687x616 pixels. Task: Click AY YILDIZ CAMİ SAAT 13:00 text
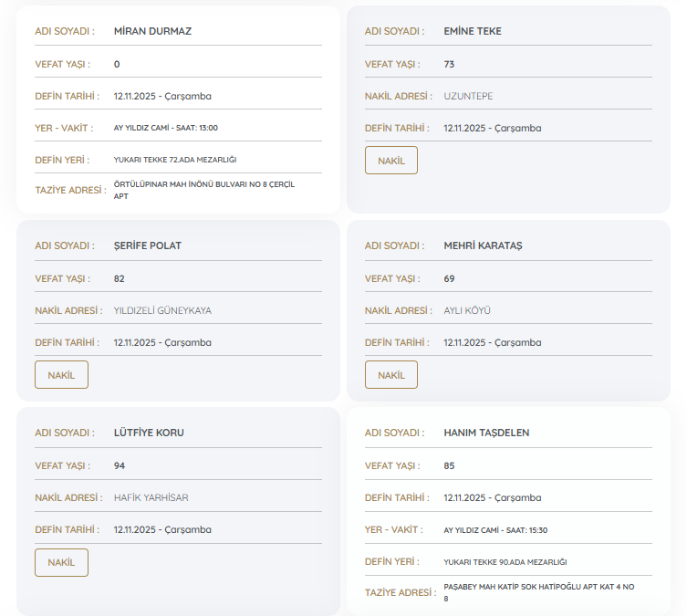click(165, 128)
